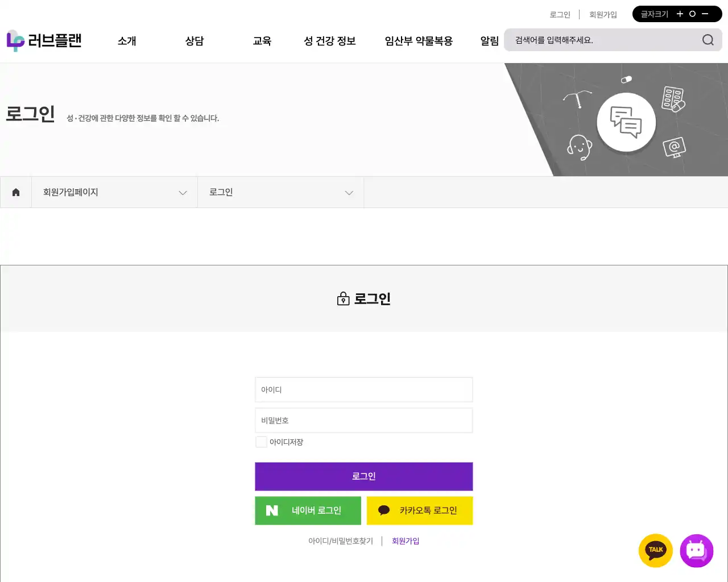Open the purple chatbot icon
This screenshot has width=728, height=582.
pyautogui.click(x=696, y=550)
